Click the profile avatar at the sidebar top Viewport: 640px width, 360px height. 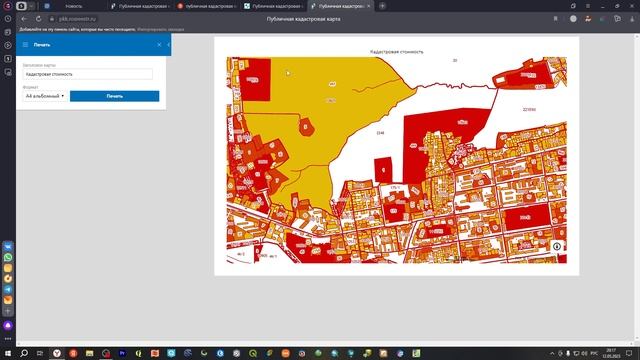pos(8,6)
